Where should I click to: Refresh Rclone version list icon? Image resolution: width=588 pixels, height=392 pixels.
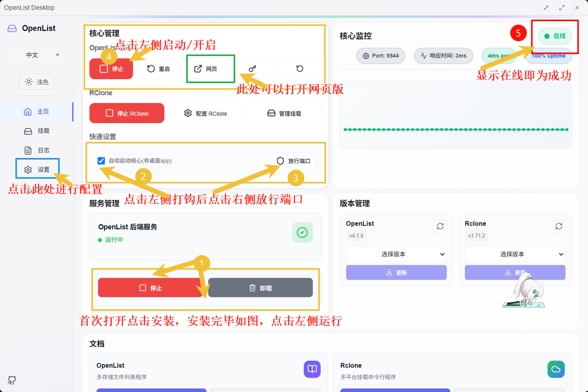pyautogui.click(x=559, y=226)
